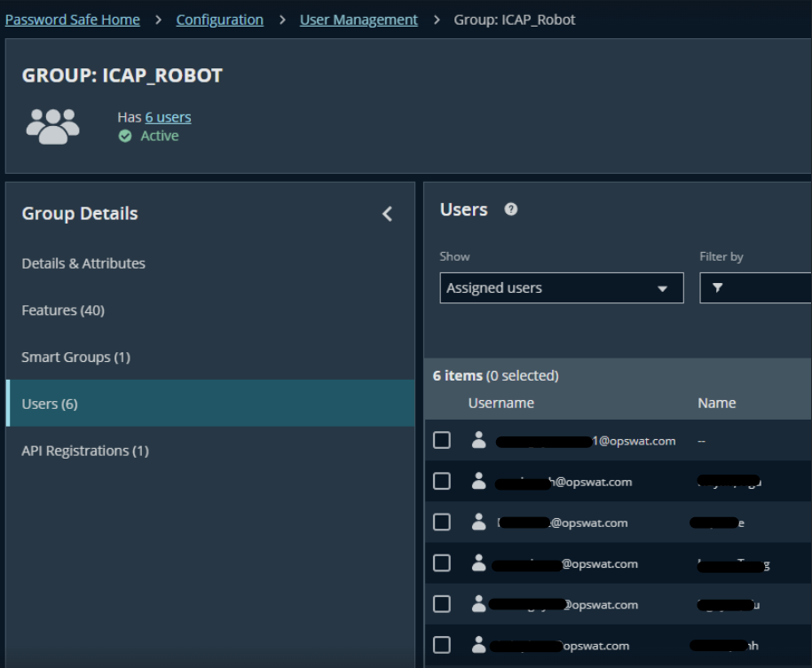Open the Filter by dropdown

(x=759, y=288)
